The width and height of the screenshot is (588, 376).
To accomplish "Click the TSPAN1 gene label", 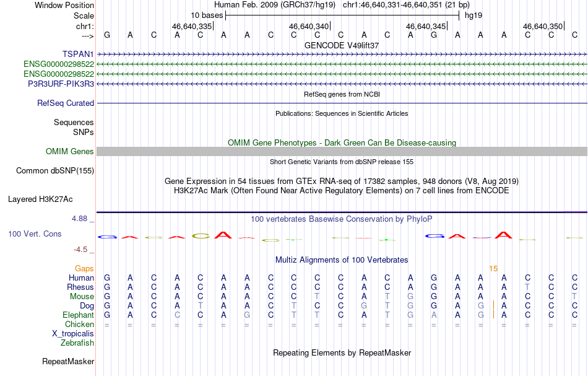I will (x=78, y=55).
